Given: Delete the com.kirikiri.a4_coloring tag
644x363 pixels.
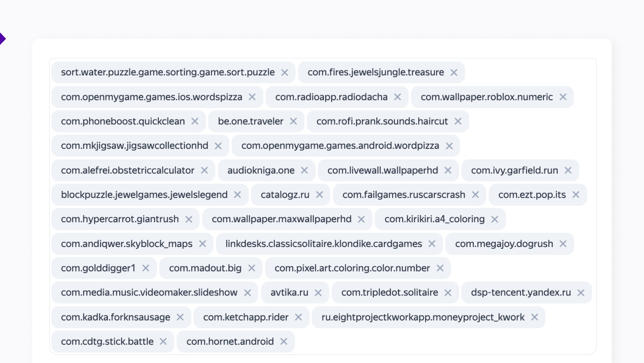Looking at the screenshot, I should pos(495,219).
